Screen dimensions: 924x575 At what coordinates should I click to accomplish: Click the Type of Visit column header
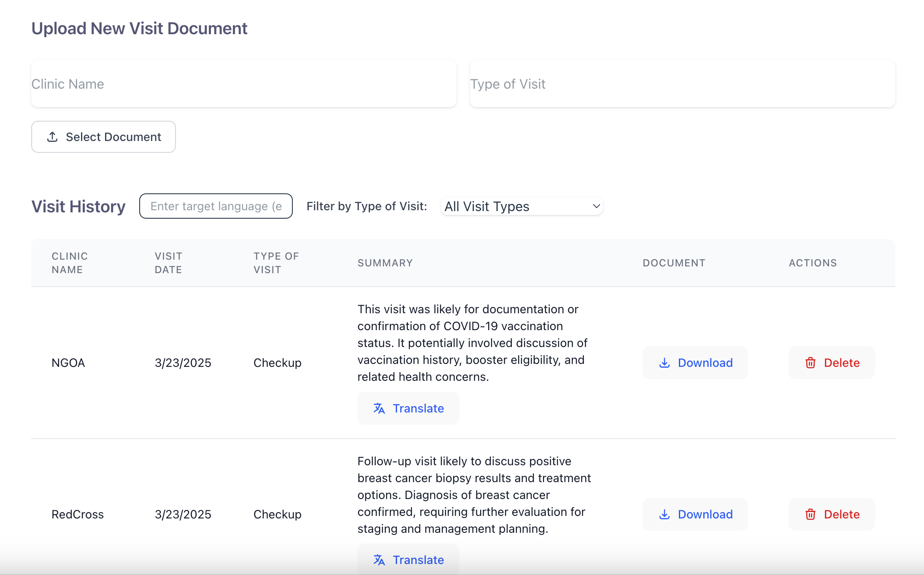point(276,263)
